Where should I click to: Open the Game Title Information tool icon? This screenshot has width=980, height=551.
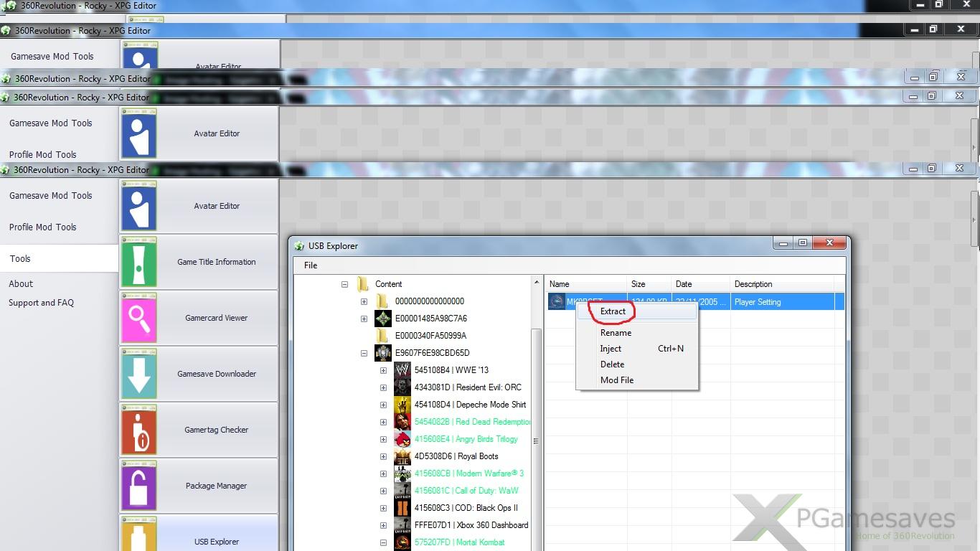coord(139,262)
